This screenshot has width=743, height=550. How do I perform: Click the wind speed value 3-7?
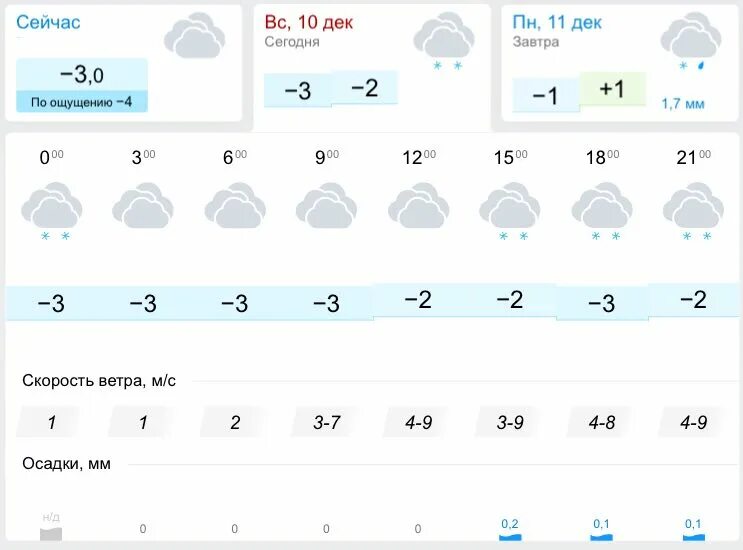[327, 422]
